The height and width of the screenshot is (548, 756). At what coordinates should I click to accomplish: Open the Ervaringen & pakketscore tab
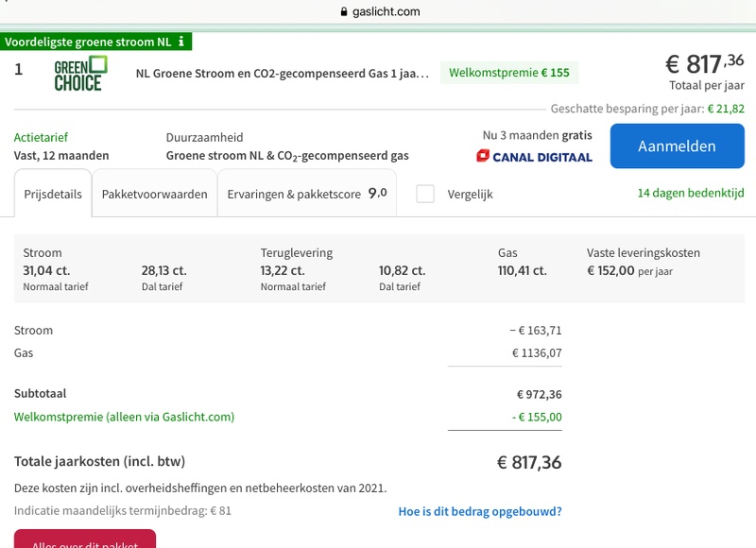306,194
